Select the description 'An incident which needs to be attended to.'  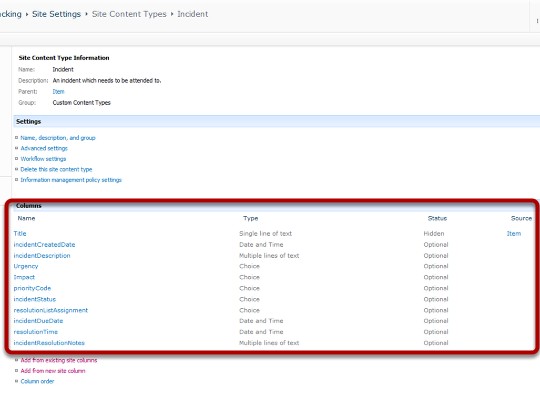click(x=107, y=81)
